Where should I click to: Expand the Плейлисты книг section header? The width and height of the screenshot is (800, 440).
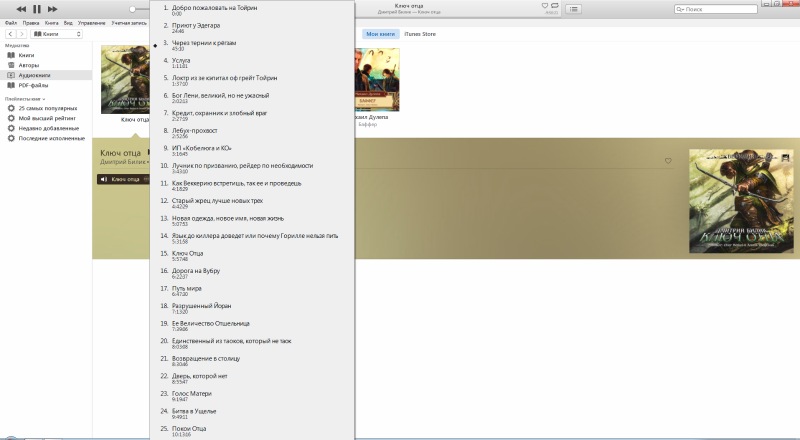pos(25,99)
